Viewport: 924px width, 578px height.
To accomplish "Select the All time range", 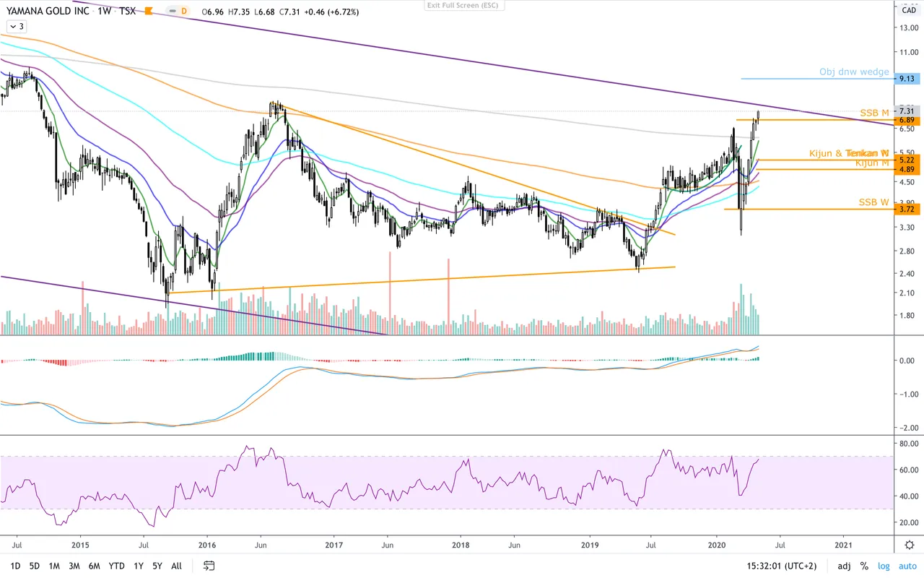I will coord(176,566).
